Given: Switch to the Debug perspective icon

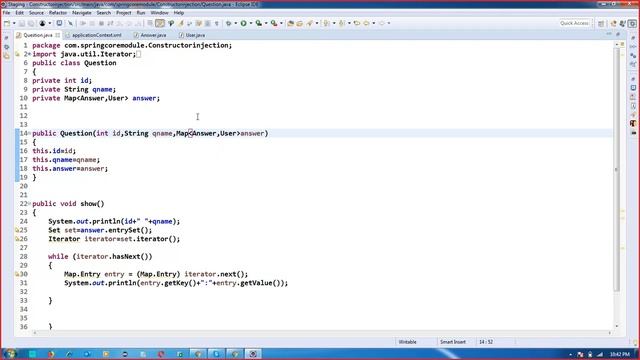Looking at the screenshot, I should coord(622,24).
